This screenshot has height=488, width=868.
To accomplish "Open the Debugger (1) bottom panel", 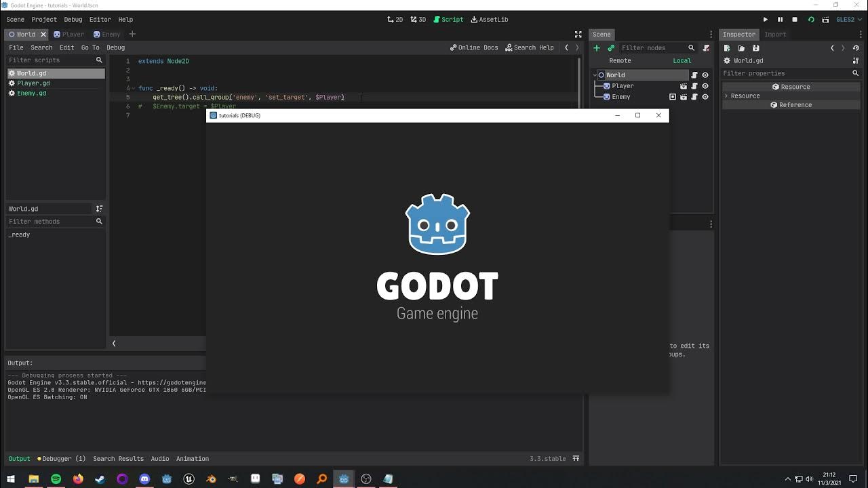I will click(x=61, y=459).
